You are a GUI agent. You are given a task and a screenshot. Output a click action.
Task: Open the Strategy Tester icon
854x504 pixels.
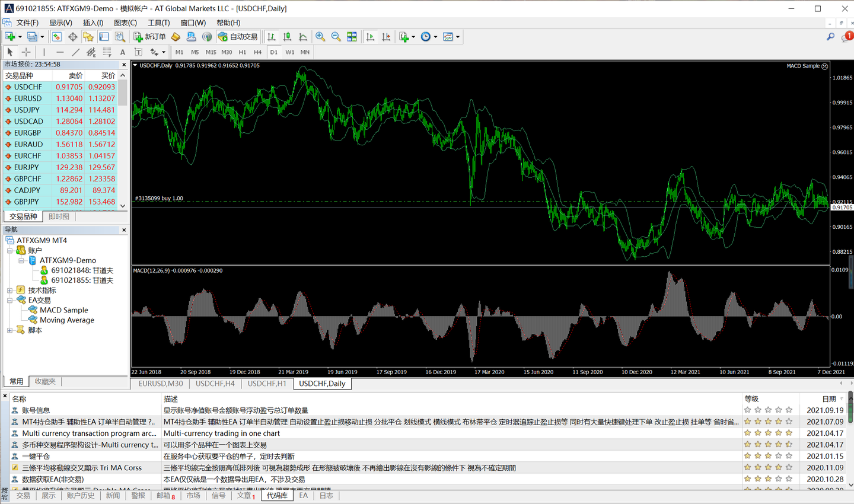point(120,37)
